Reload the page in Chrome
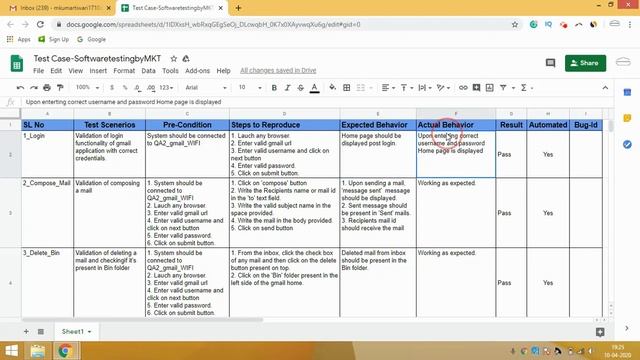640x360 pixels. coord(40,24)
